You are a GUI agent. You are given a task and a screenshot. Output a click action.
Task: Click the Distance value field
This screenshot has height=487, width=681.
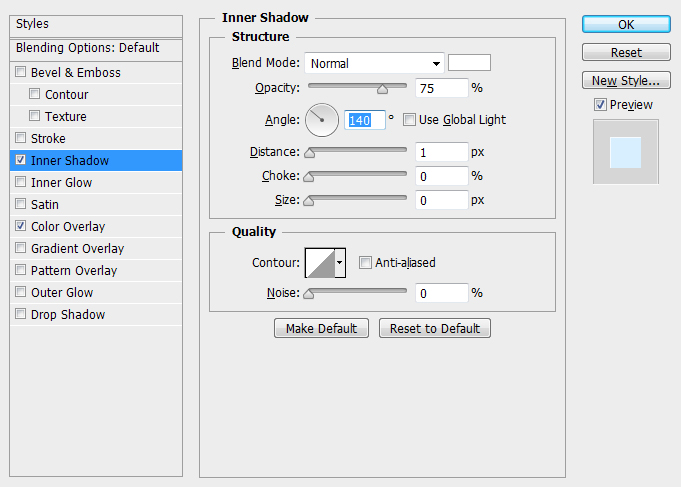pos(441,152)
